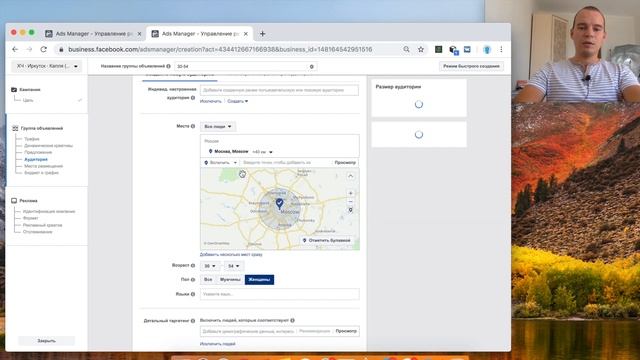The width and height of the screenshot is (640, 360).
Task: Open the maximum age 54 dropdown
Action: click(234, 266)
